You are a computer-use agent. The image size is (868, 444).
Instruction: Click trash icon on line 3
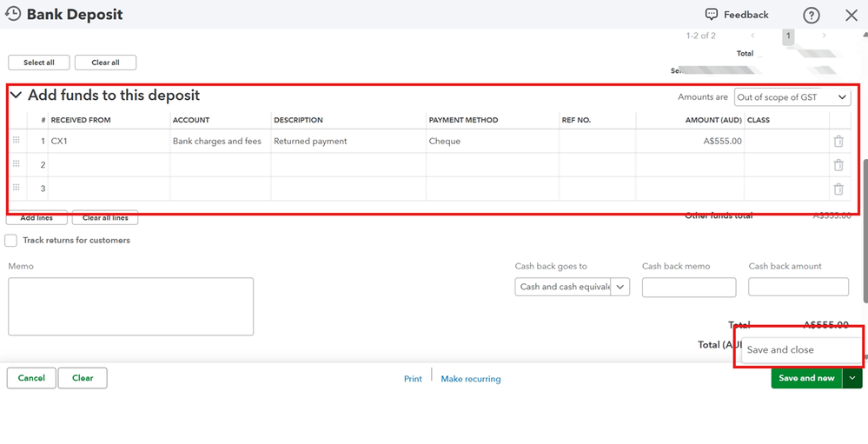tap(838, 189)
